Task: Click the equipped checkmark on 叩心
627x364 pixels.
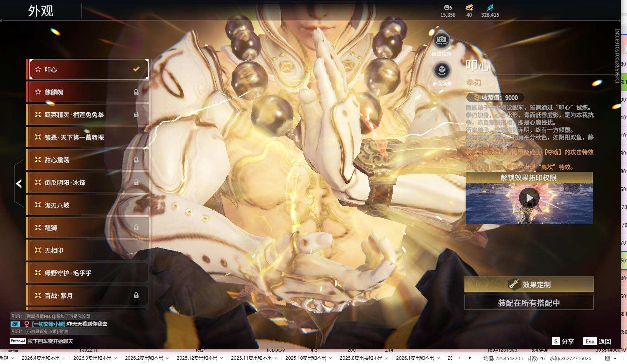Action: pyautogui.click(x=136, y=69)
